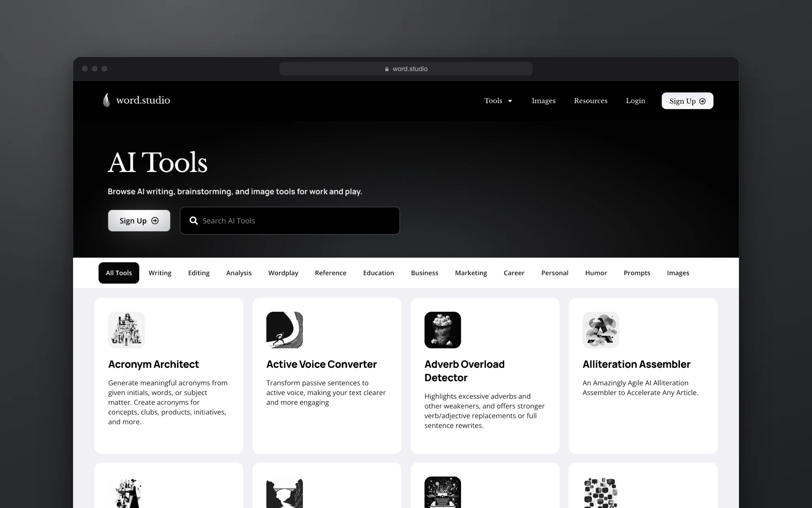Click the magnifier icon in search box

coord(194,221)
